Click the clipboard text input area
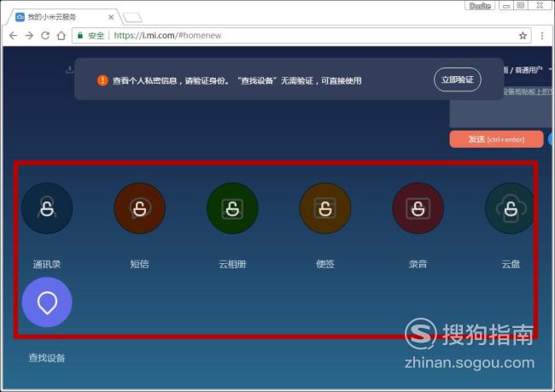Image resolution: width=555 pixels, height=392 pixels. (502, 108)
